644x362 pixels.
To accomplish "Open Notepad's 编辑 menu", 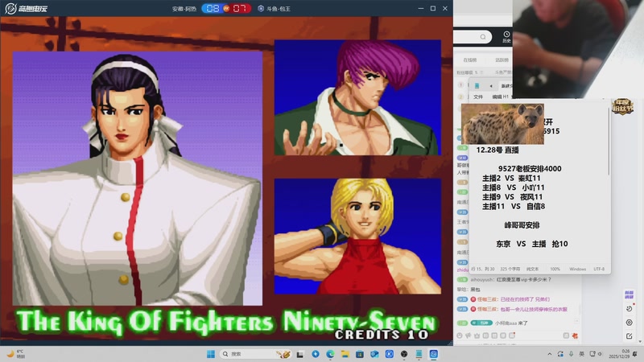I will (x=497, y=97).
